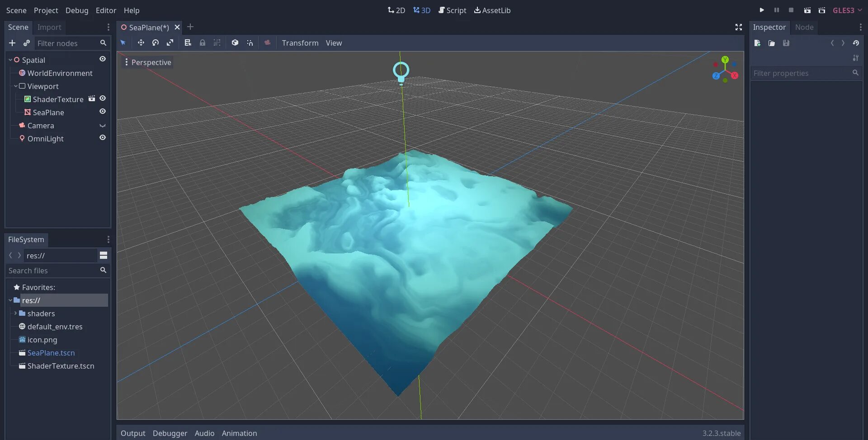The width and height of the screenshot is (868, 440).
Task: Collapse the Spatial root node
Action: click(10, 60)
